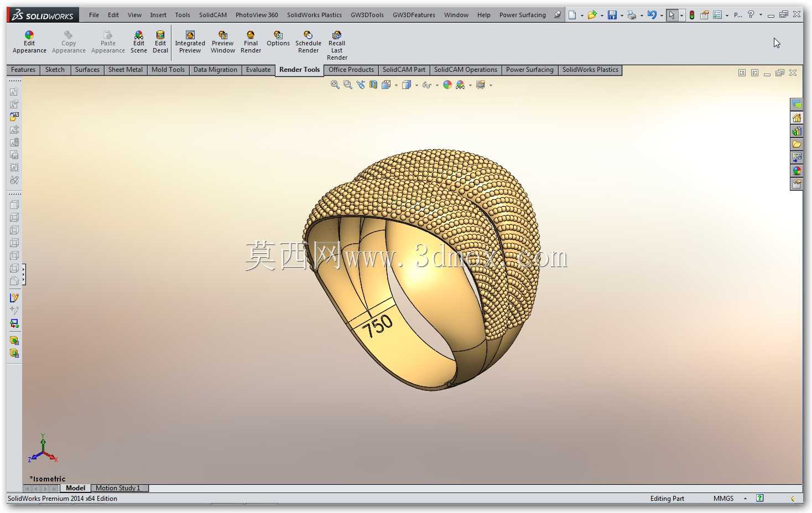Expand the Display Style dropdown arrow
Screen dimensions: 812x513
point(417,85)
